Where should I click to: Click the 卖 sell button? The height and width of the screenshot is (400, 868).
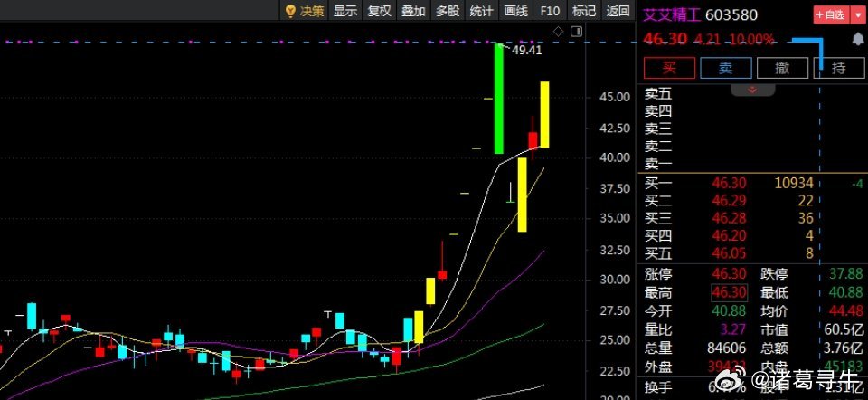tap(726, 68)
